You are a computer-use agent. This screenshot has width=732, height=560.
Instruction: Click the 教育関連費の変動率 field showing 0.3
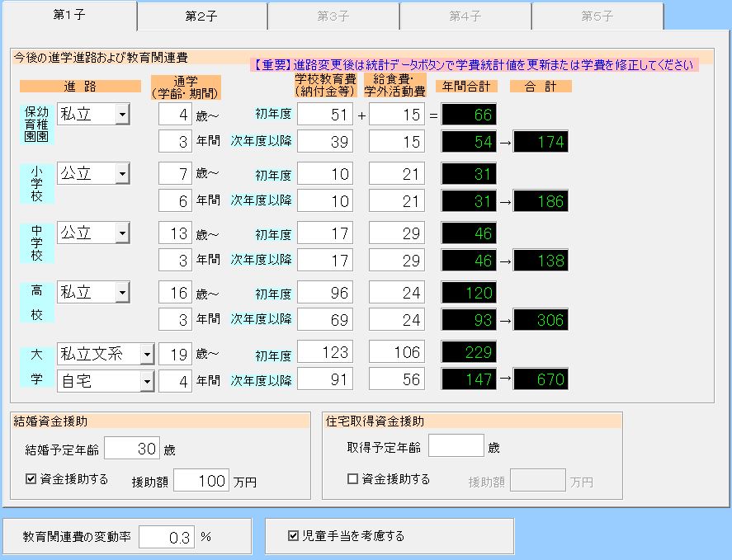point(166,537)
